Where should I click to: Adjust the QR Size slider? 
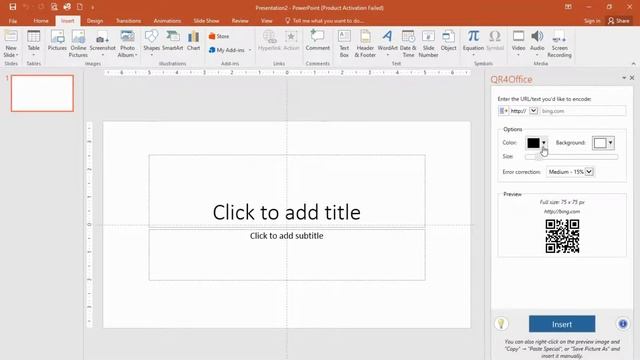tap(571, 157)
